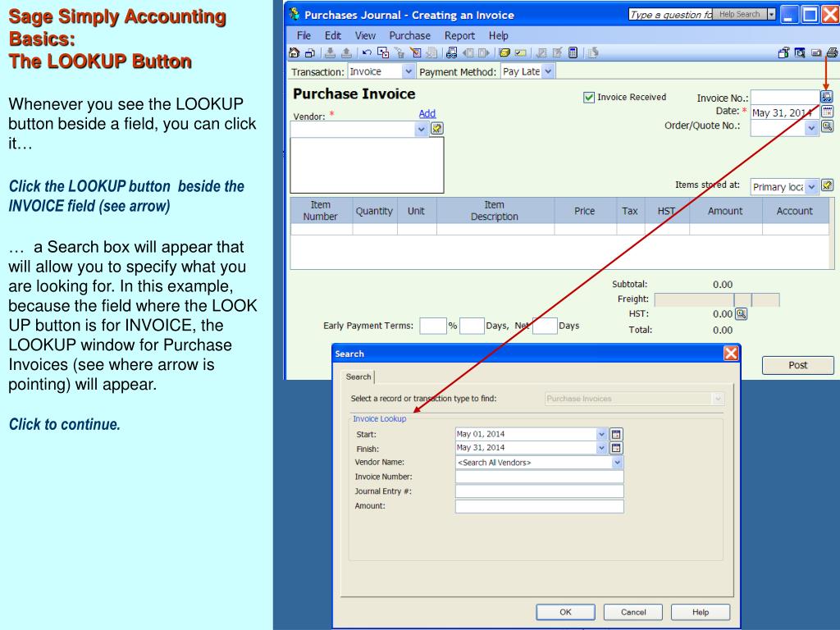The width and height of the screenshot is (840, 630).
Task: Open the File menu
Action: 304,35
